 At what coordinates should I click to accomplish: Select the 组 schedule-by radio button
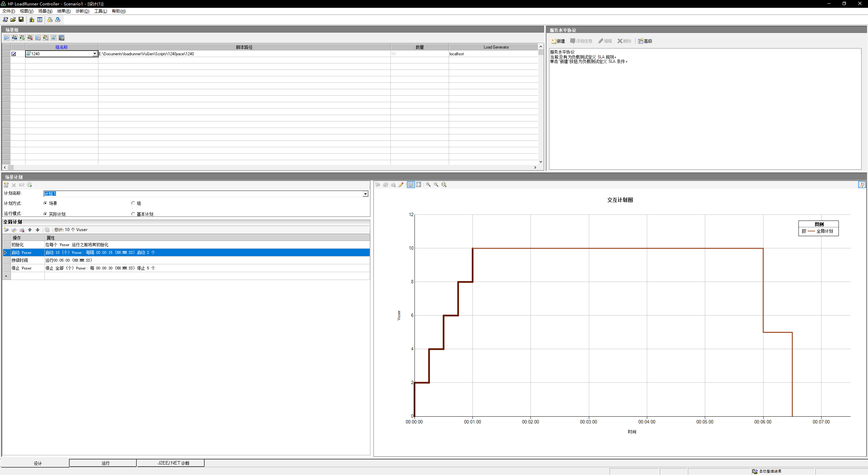133,203
